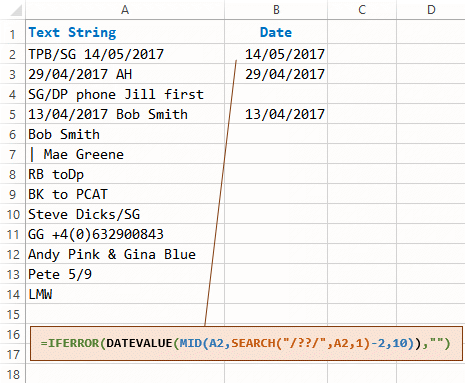Select column A header
465x383 pixels.
pyautogui.click(x=125, y=10)
